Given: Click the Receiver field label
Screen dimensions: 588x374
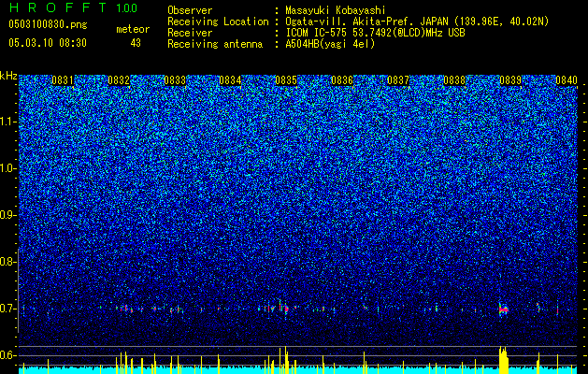Looking at the screenshot, I should [x=190, y=33].
